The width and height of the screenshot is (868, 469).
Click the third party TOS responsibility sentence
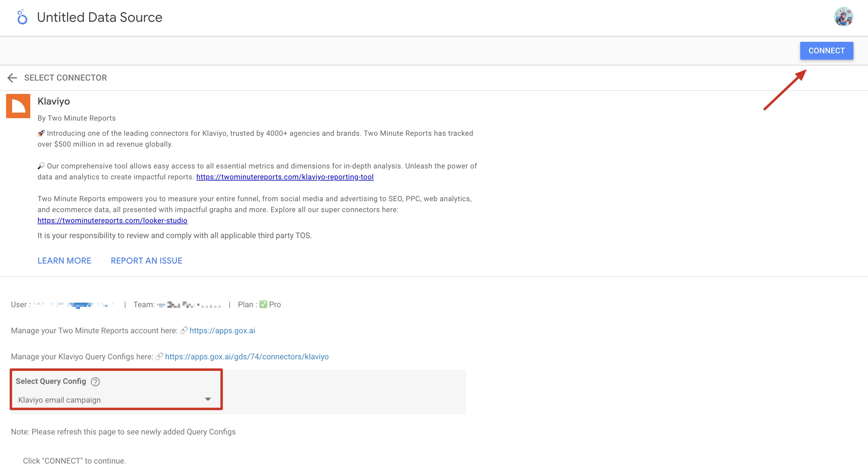point(175,235)
